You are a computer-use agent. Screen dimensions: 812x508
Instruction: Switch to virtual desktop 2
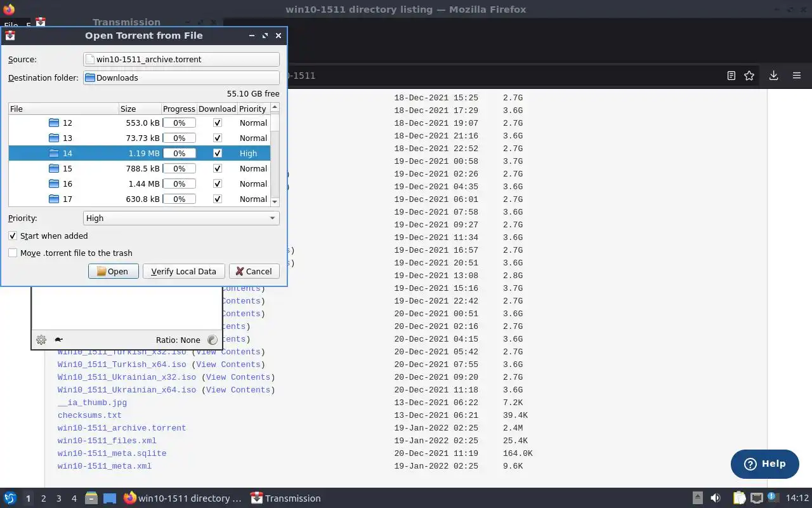coord(43,498)
